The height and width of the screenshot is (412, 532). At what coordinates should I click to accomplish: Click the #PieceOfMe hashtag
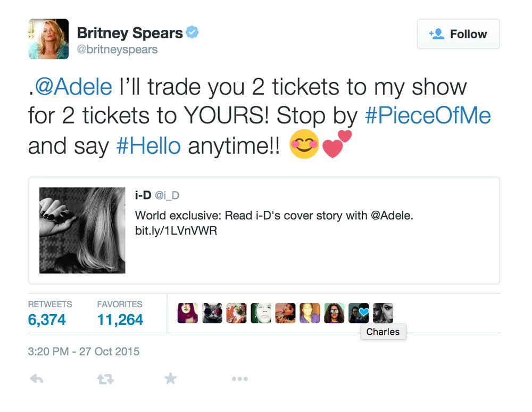[x=428, y=116]
